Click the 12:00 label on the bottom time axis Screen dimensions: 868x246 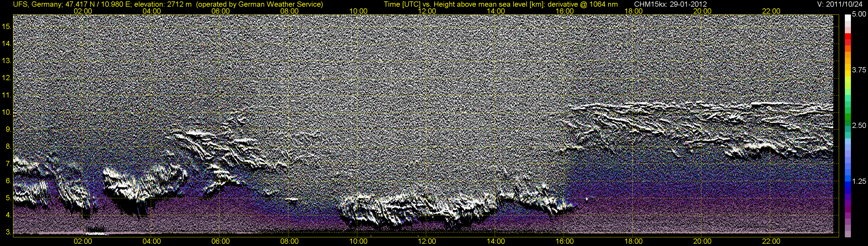(427, 241)
